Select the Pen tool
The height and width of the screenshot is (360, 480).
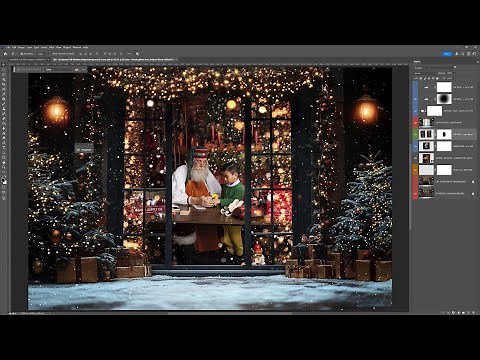coord(4,142)
